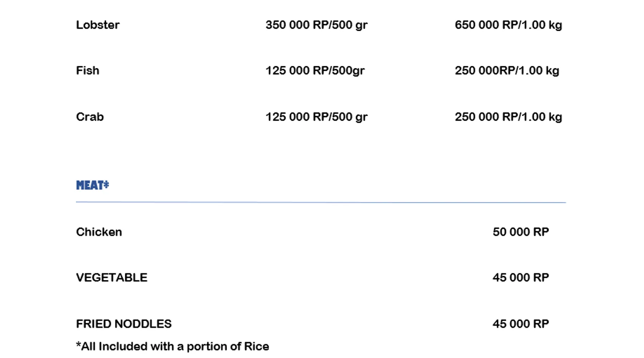Select Lobster 350 000 RP/500 gr price

click(x=316, y=25)
